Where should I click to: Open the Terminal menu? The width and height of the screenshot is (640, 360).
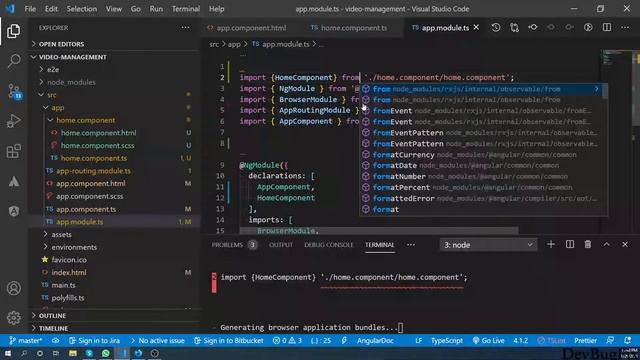pos(186,9)
